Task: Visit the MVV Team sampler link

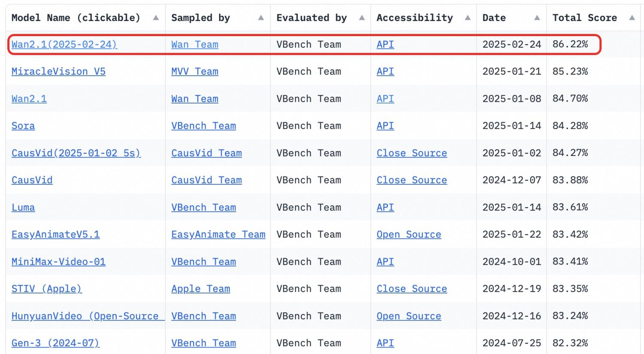Action: click(x=194, y=72)
